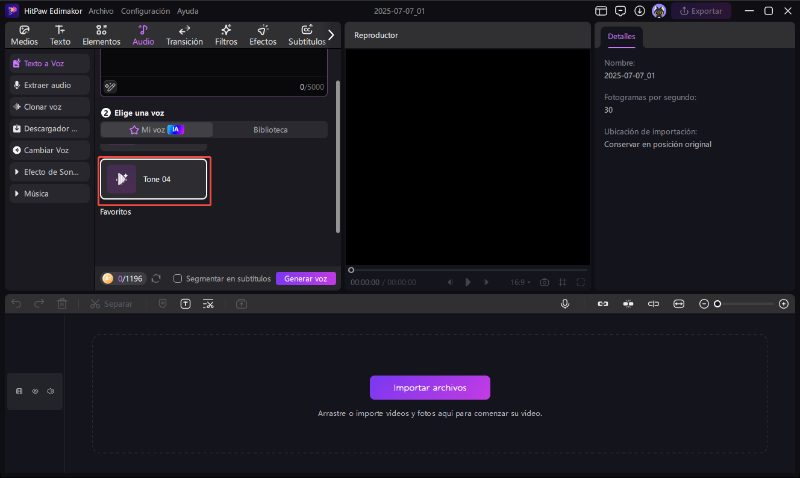Click the crop icon in the player

coord(562,282)
